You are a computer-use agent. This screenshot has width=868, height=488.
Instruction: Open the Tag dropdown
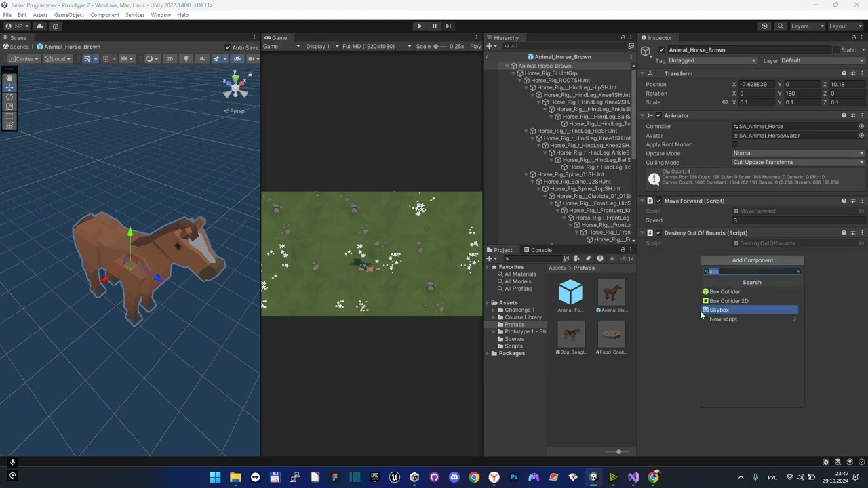[712, 61]
